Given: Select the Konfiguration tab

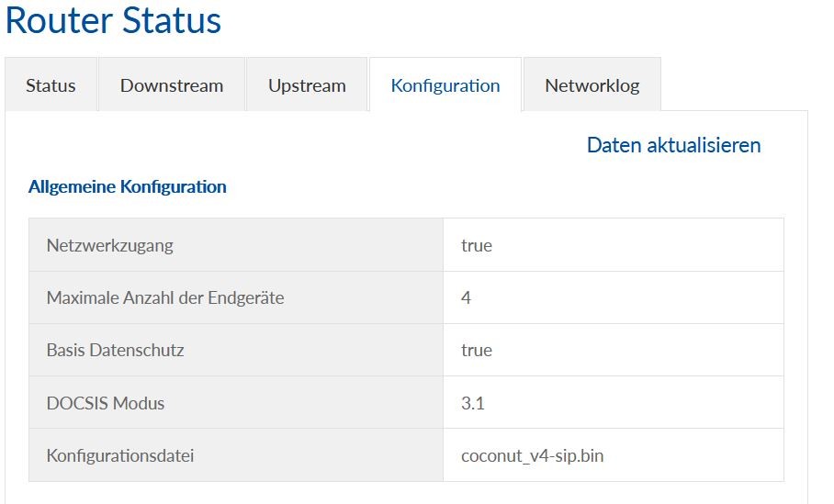Looking at the screenshot, I should [445, 85].
